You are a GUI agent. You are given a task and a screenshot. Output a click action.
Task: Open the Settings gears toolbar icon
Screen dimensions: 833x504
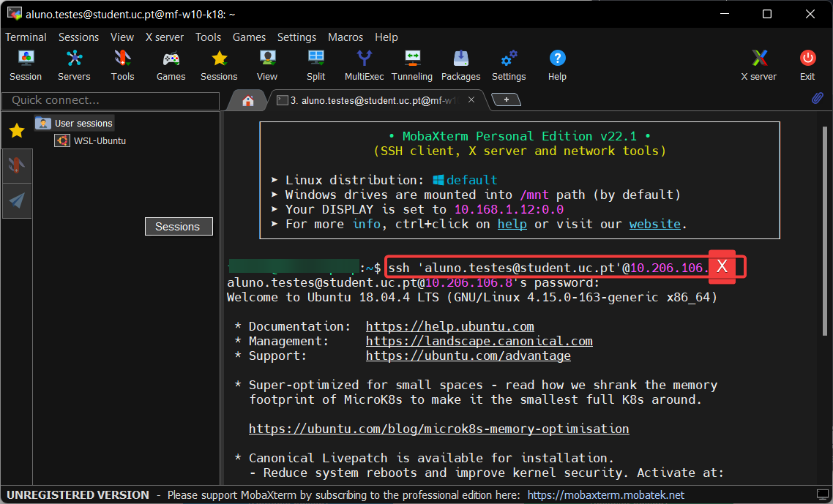click(x=509, y=65)
